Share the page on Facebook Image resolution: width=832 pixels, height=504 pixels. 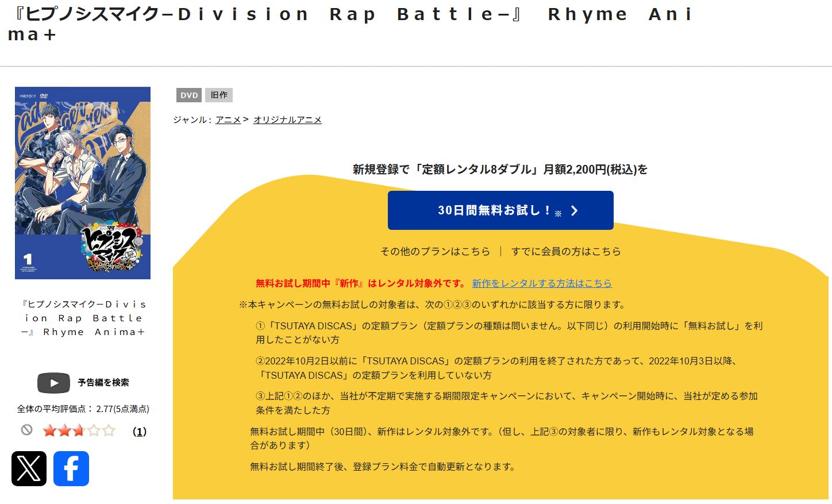click(x=71, y=469)
